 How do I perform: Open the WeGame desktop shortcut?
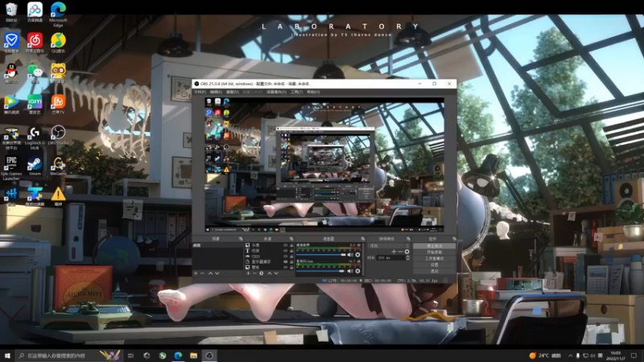pyautogui.click(x=58, y=166)
